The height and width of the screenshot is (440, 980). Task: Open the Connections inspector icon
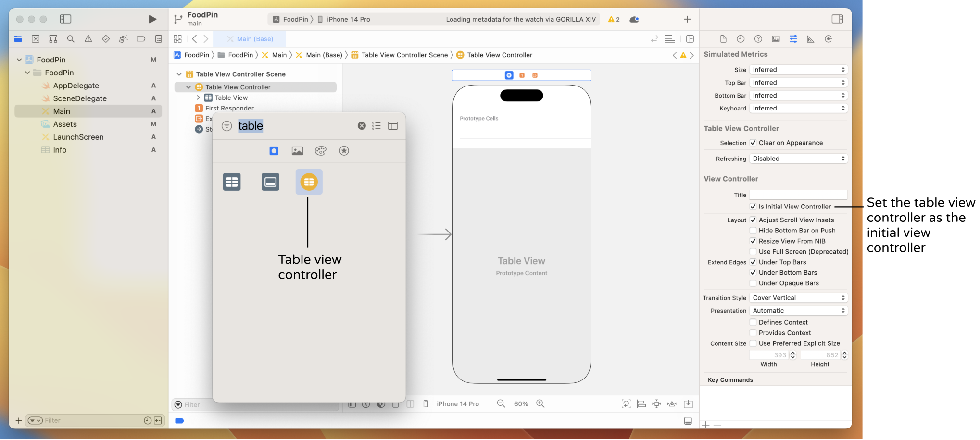(828, 39)
